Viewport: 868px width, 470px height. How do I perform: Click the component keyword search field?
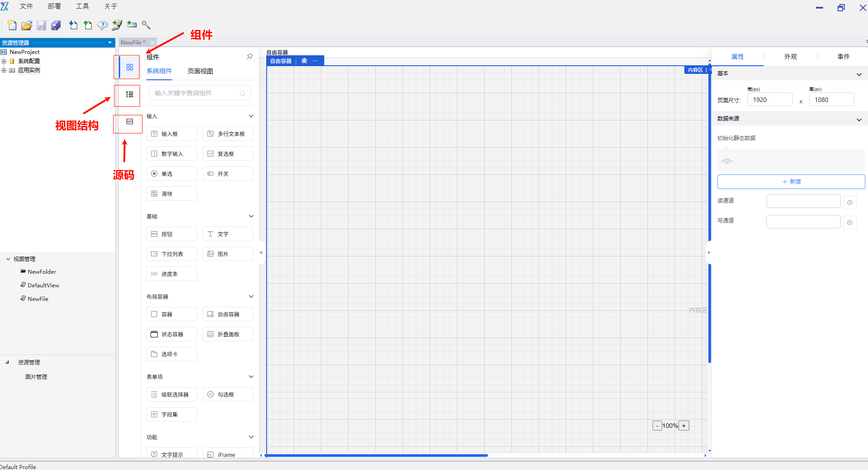point(196,93)
